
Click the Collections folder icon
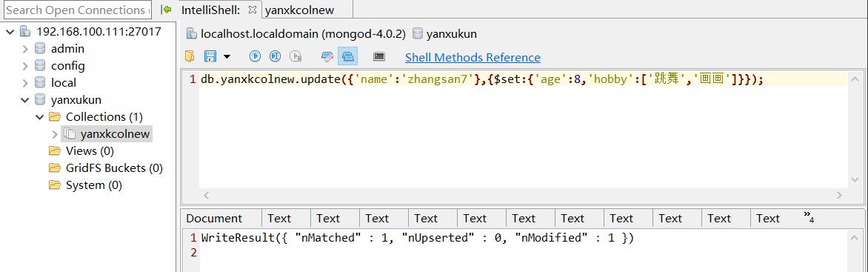[54, 116]
